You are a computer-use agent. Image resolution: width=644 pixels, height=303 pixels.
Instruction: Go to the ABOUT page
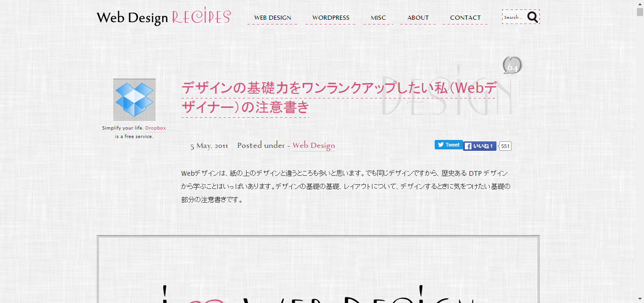pos(418,18)
